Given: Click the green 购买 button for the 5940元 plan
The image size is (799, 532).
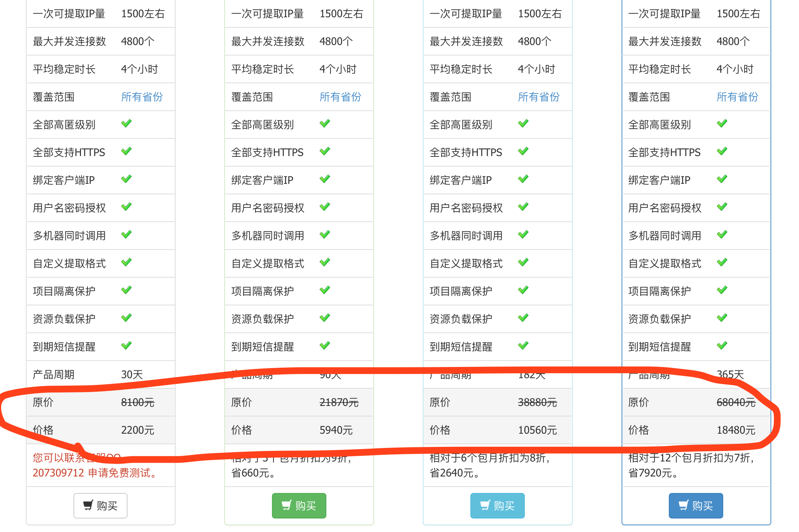Looking at the screenshot, I should (299, 505).
